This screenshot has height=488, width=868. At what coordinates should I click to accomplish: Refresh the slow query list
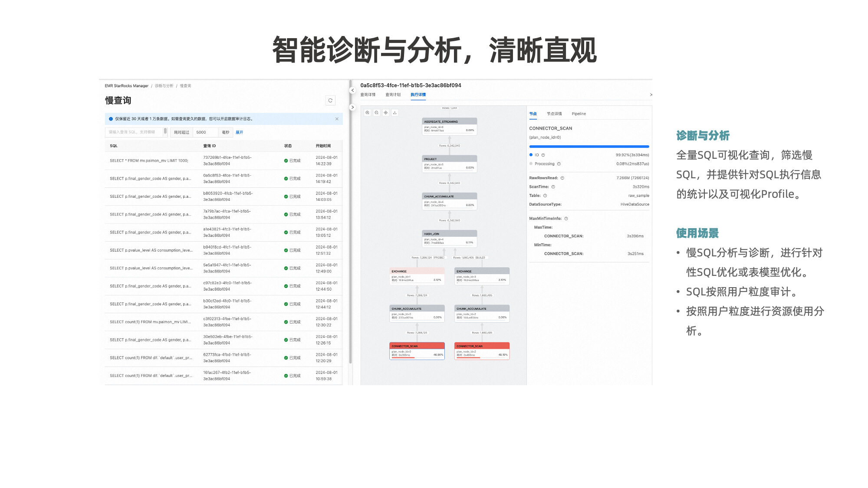[x=330, y=101]
